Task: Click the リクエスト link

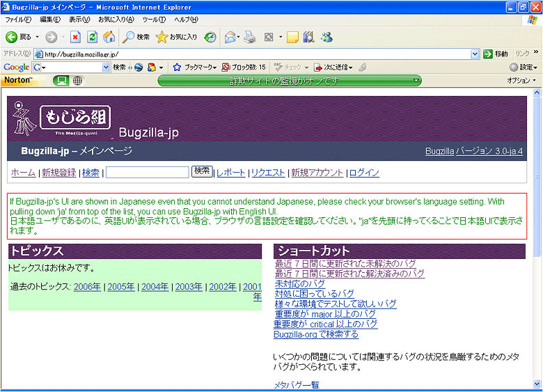Action: coord(268,173)
